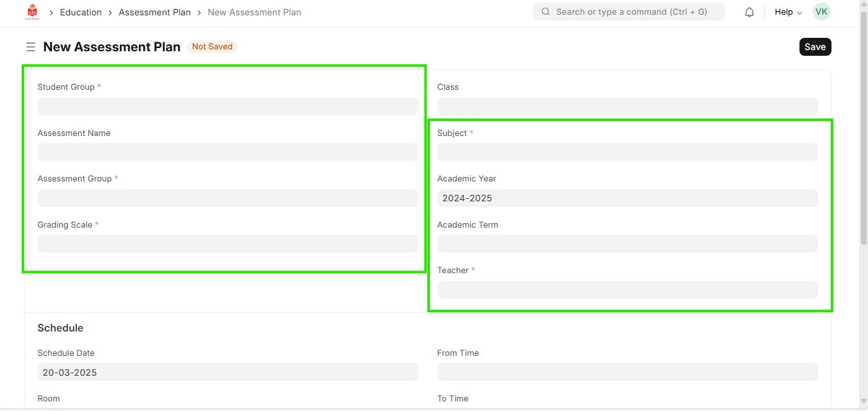Click into the Subject field
This screenshot has height=411, width=868.
point(627,152)
